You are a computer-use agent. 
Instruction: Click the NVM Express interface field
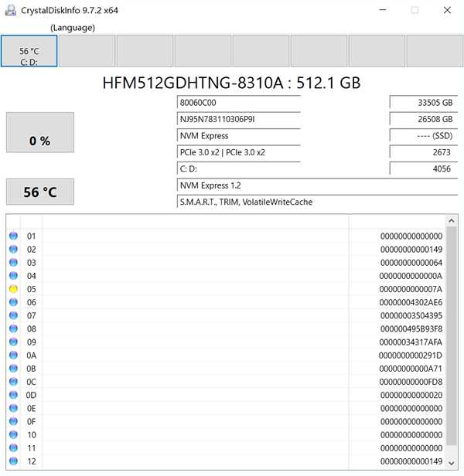click(x=238, y=136)
